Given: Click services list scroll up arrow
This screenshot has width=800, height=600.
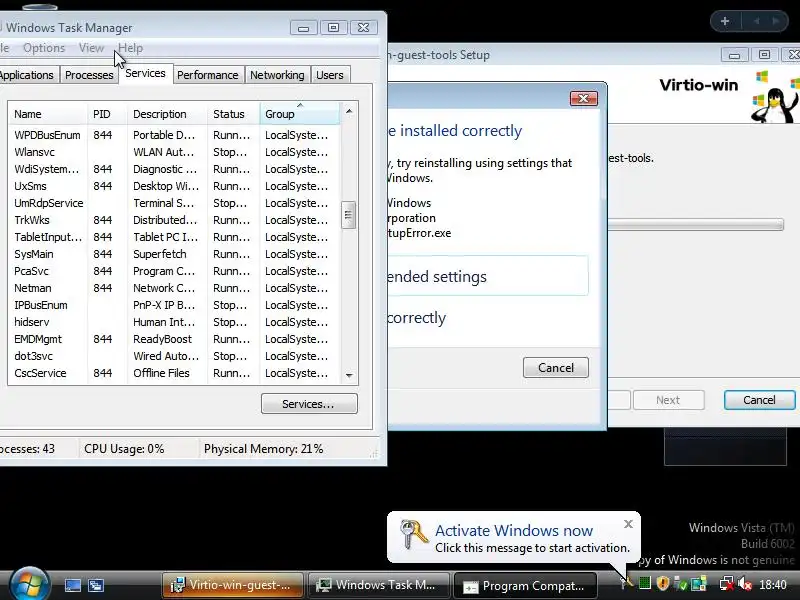Looking at the screenshot, I should point(349,111).
